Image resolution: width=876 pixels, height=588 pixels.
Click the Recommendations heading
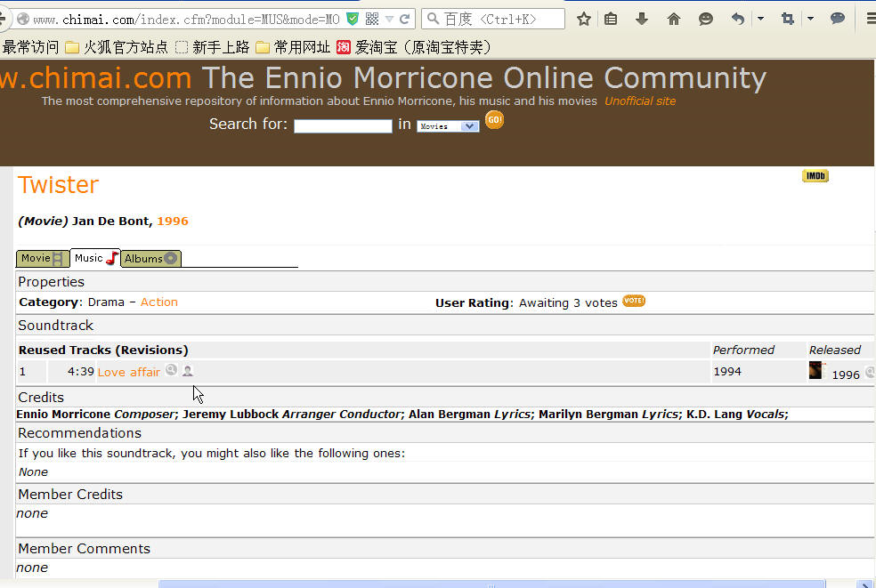80,433
